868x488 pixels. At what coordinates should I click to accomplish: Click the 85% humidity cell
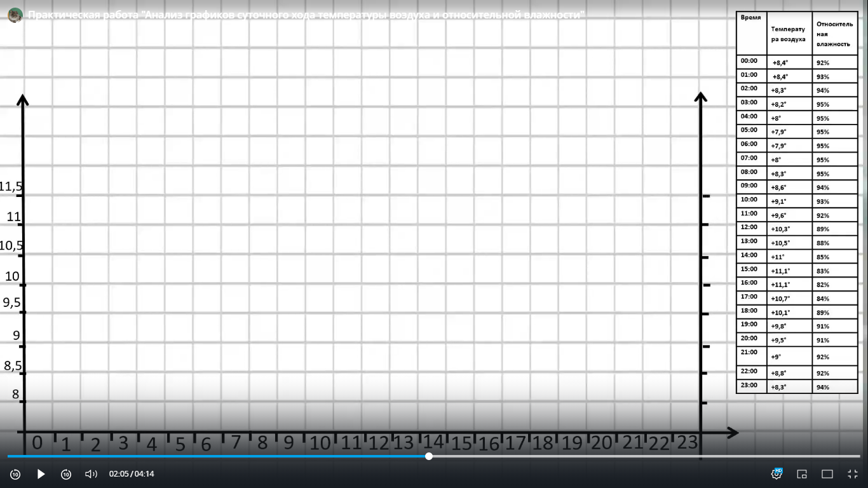pyautogui.click(x=835, y=257)
